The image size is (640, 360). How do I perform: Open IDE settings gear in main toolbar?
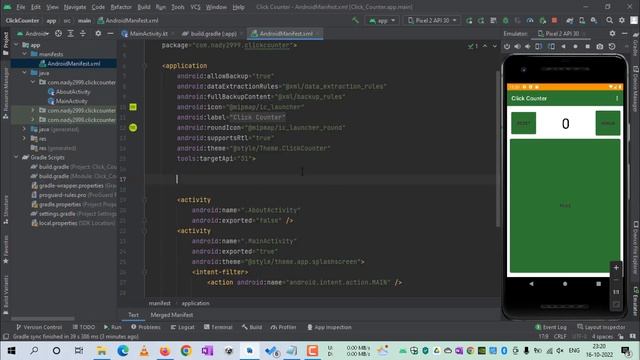tap(622, 20)
